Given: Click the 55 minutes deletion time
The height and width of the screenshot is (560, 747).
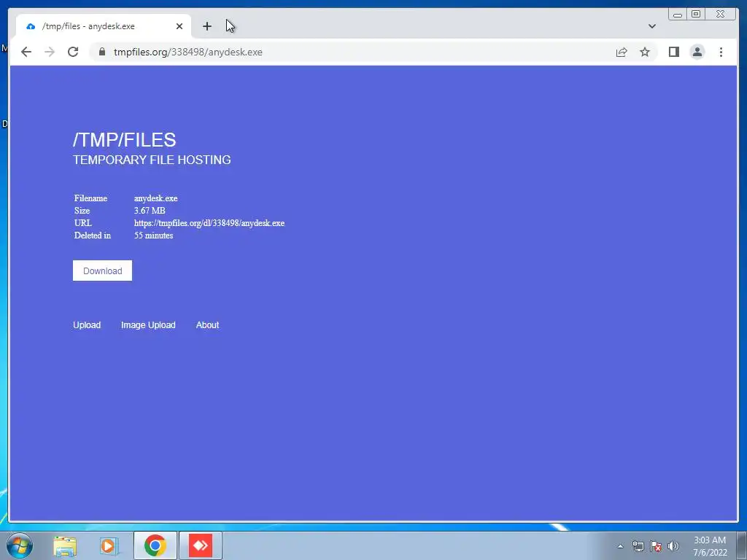Looking at the screenshot, I should (x=153, y=236).
